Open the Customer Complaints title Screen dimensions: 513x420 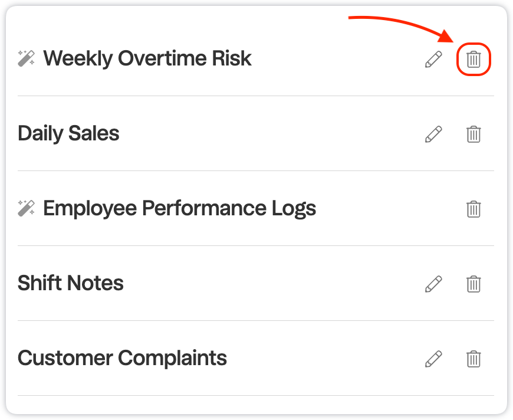point(122,358)
